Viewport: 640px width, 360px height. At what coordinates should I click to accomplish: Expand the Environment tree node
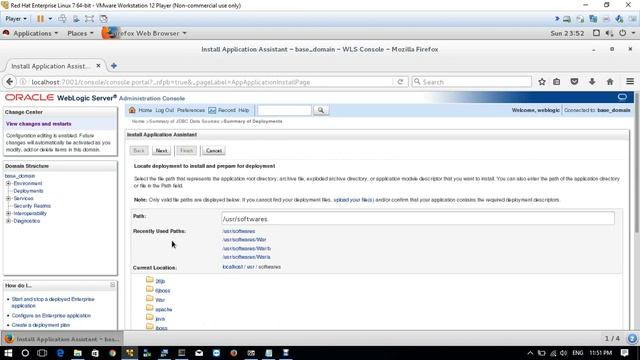coord(8,183)
